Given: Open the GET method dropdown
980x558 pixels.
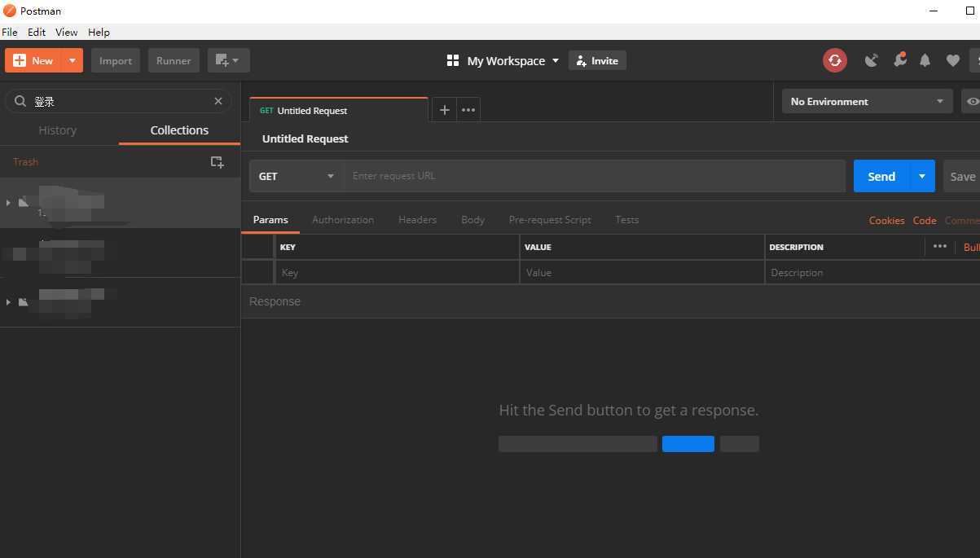Looking at the screenshot, I should click(297, 176).
